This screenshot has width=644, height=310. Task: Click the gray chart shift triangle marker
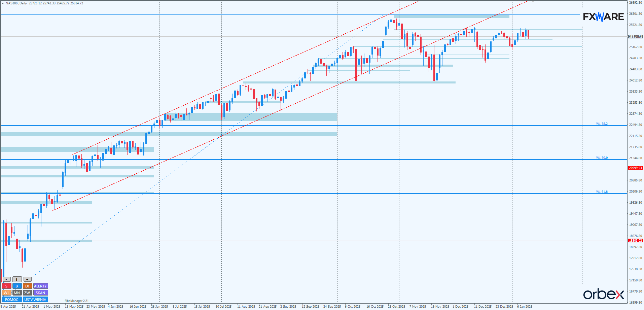(x=533, y=1)
